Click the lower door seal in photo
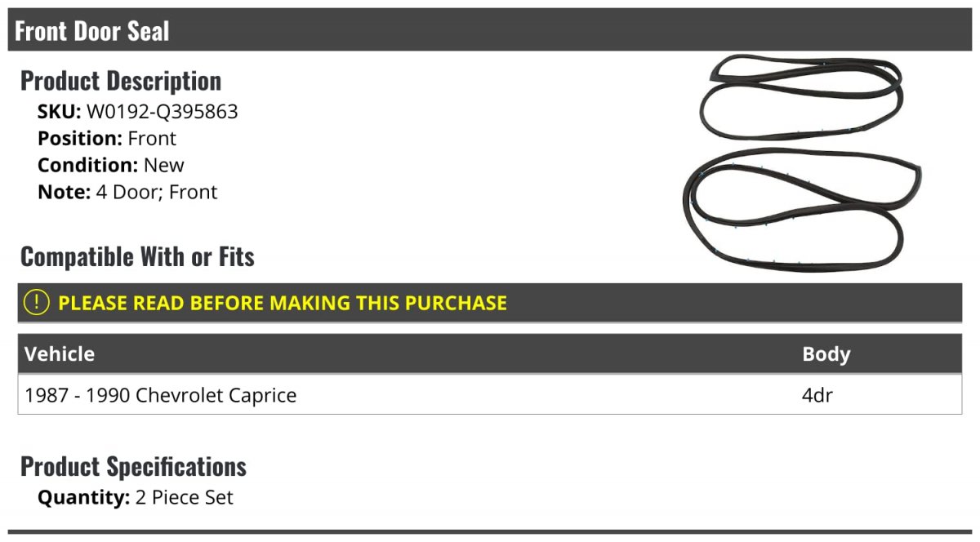Image resolution: width=980 pixels, height=542 pixels. pos(804,210)
